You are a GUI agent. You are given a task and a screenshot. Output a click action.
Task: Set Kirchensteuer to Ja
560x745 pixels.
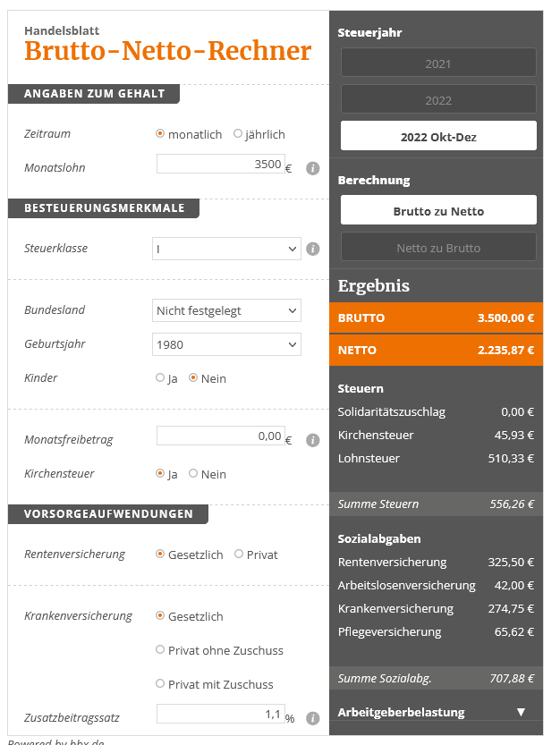[x=160, y=473]
